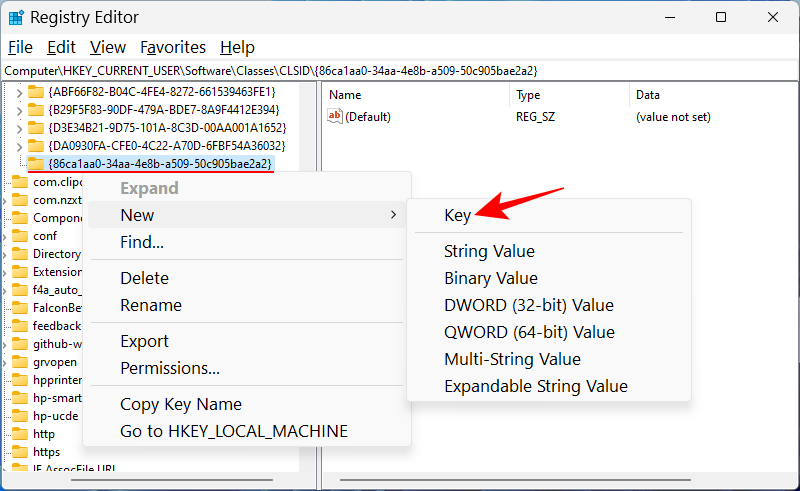Select Copy Key Name from context menu
Image resolution: width=800 pixels, height=491 pixels.
pos(181,404)
